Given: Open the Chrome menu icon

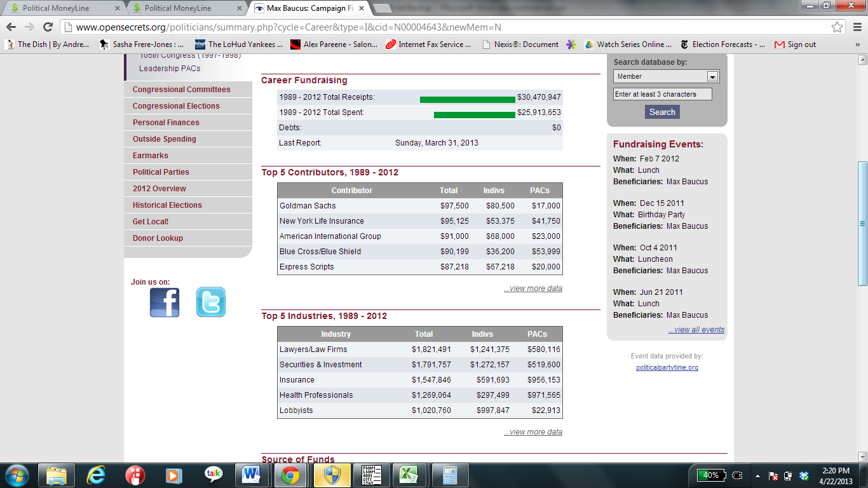Looking at the screenshot, I should (x=856, y=27).
